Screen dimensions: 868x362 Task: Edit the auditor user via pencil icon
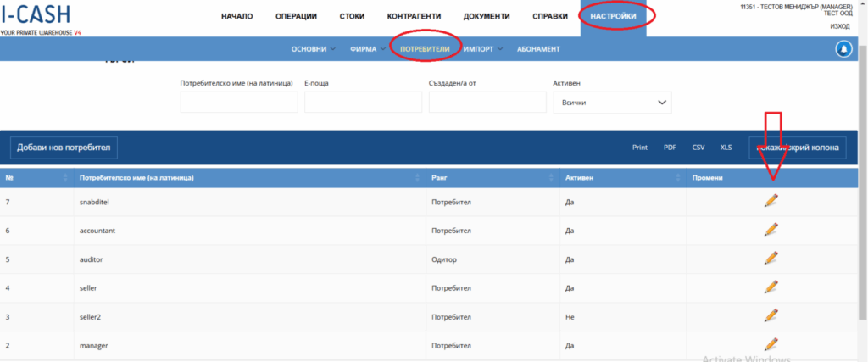771,258
